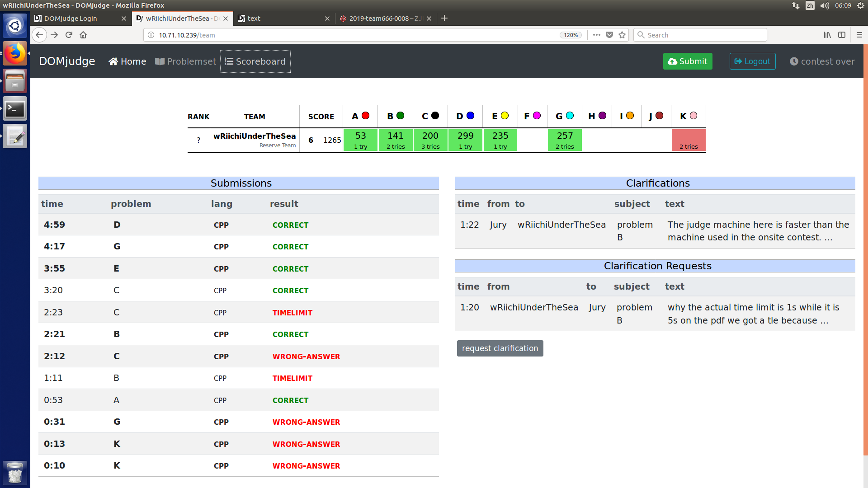Click the request clarification button
Screen dimensions: 868x488
coord(500,348)
